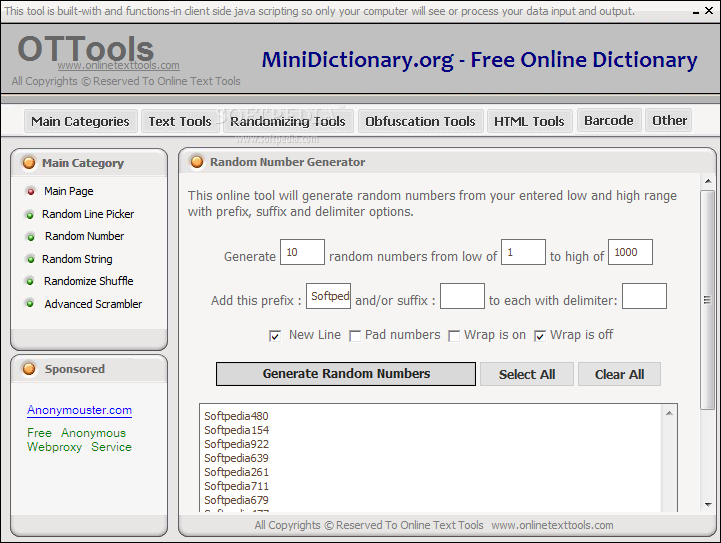This screenshot has height=543, width=721.
Task: Open the HTML Tools menu
Action: pyautogui.click(x=529, y=121)
